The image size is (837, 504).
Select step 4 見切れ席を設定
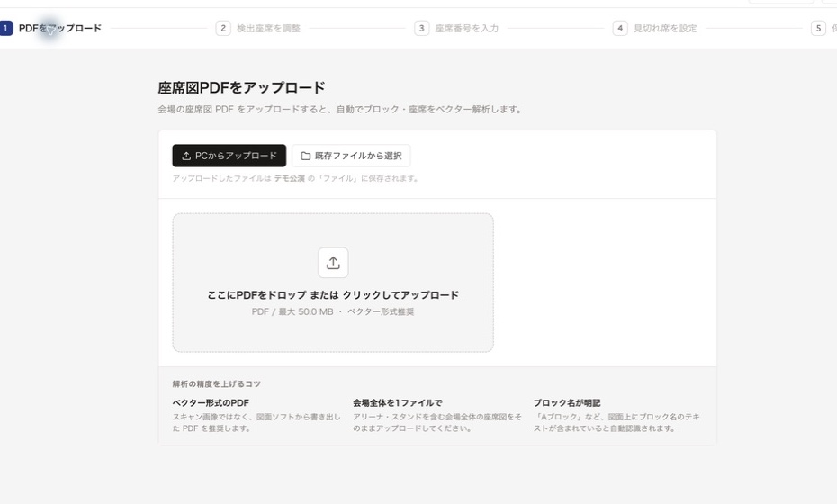click(x=655, y=28)
